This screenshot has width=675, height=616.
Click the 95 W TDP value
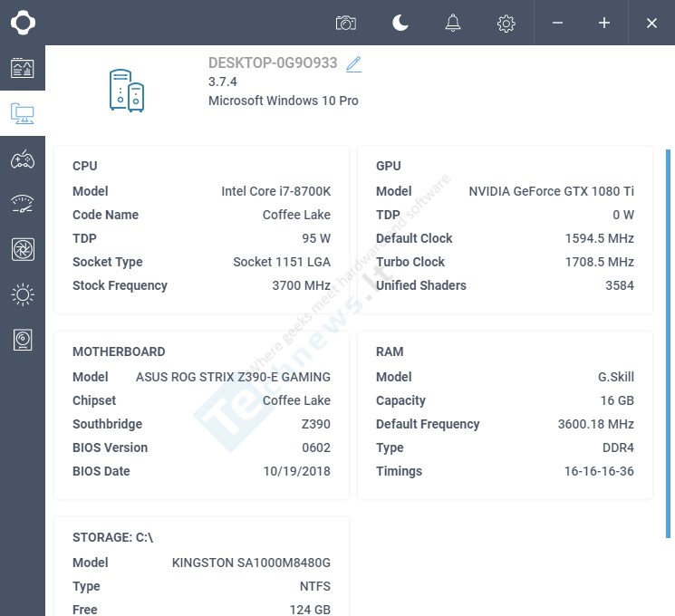(316, 238)
